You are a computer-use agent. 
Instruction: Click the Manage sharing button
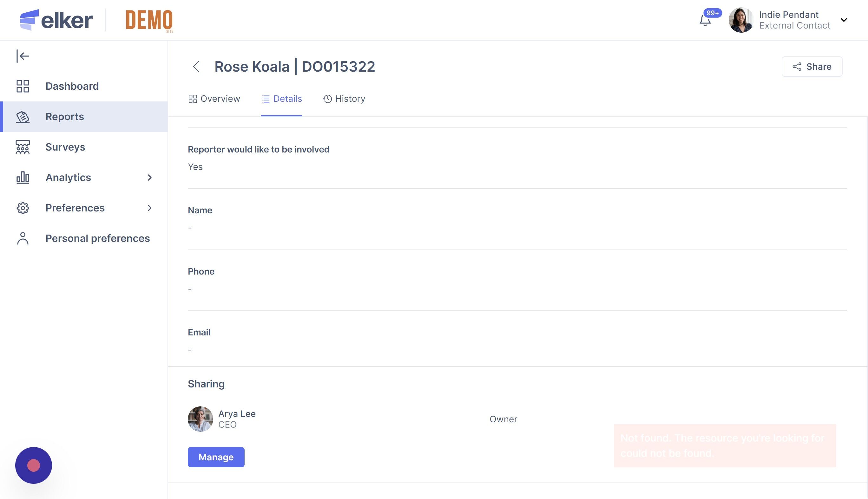pyautogui.click(x=216, y=457)
